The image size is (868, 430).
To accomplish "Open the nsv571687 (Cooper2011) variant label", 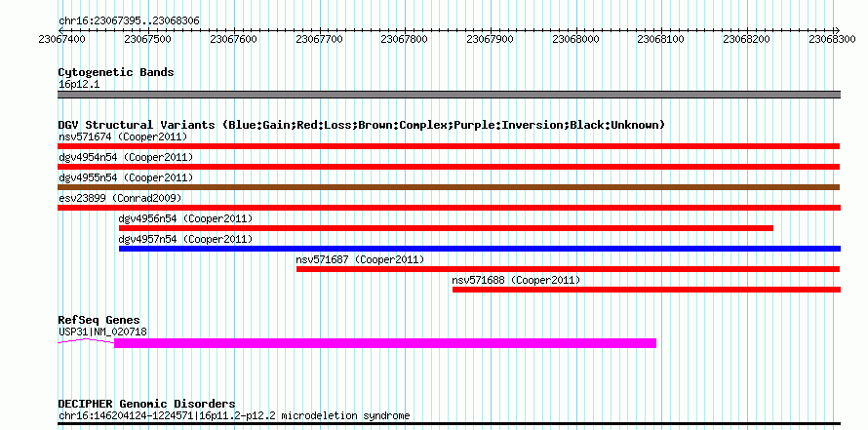I will tap(360, 259).
